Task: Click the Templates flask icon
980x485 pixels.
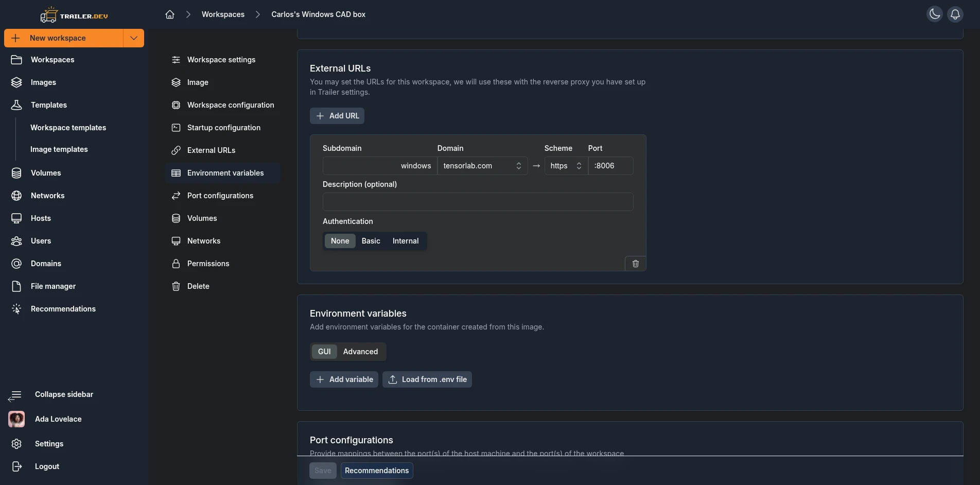Action: (16, 105)
